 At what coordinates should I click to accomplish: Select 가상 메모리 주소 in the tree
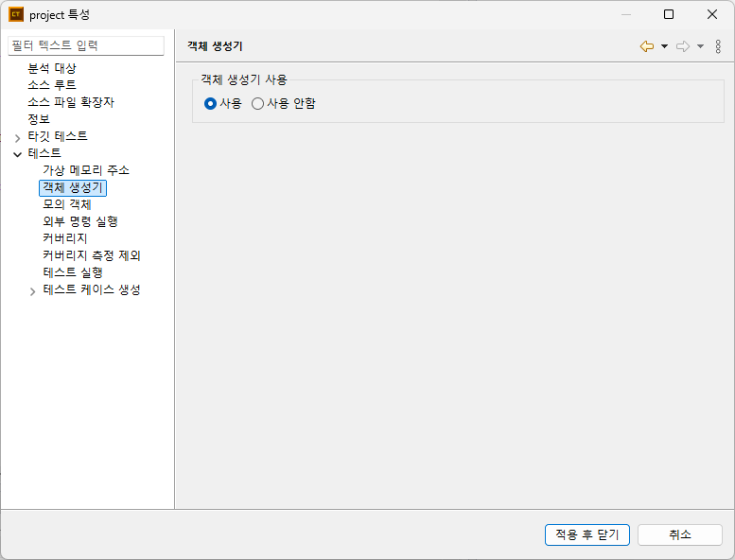[86, 170]
